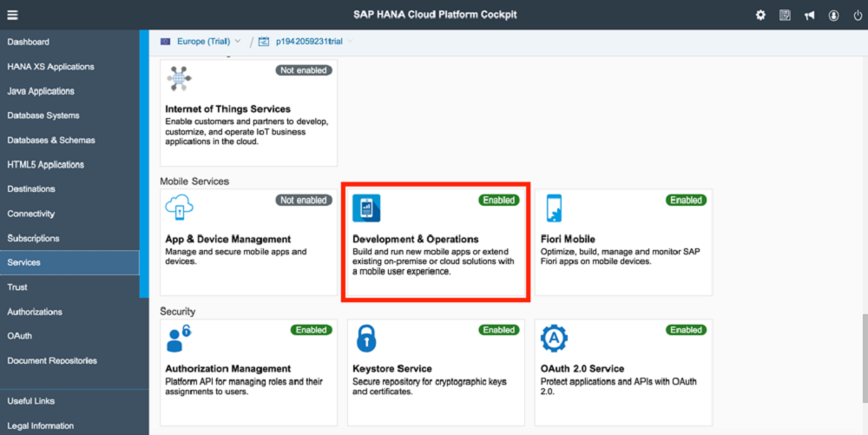
Task: Log out with the power icon
Action: point(858,15)
